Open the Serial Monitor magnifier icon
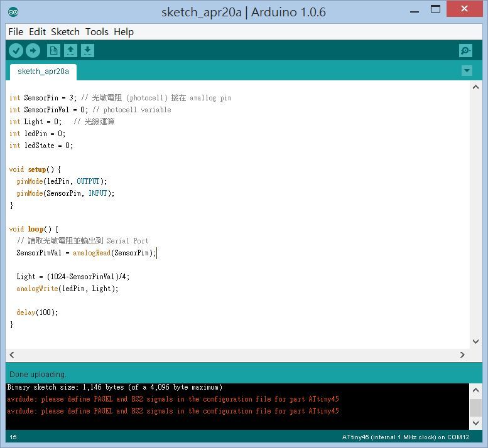Image resolution: width=488 pixels, height=448 pixels. [x=465, y=50]
